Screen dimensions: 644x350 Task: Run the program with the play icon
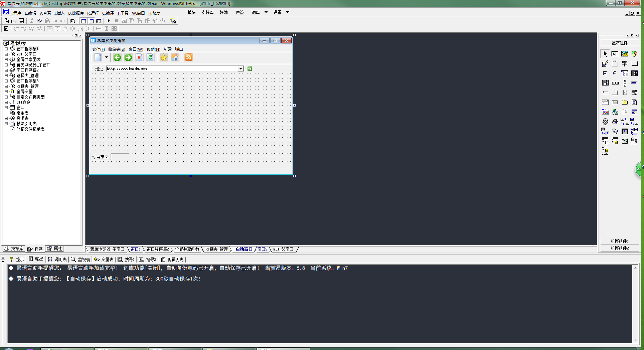[109, 21]
